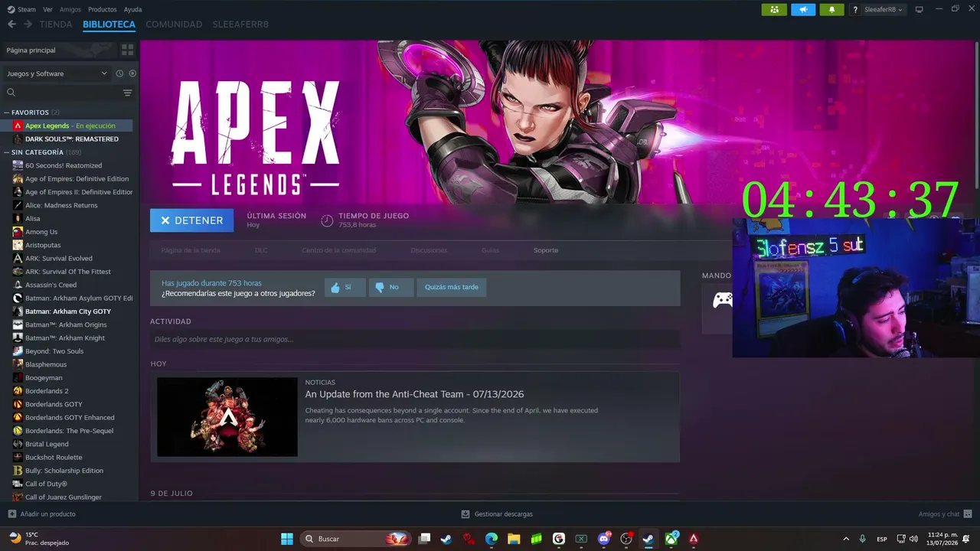Image resolution: width=980 pixels, height=551 pixels.
Task: Open the library advanced filters icon
Action: pos(127,93)
